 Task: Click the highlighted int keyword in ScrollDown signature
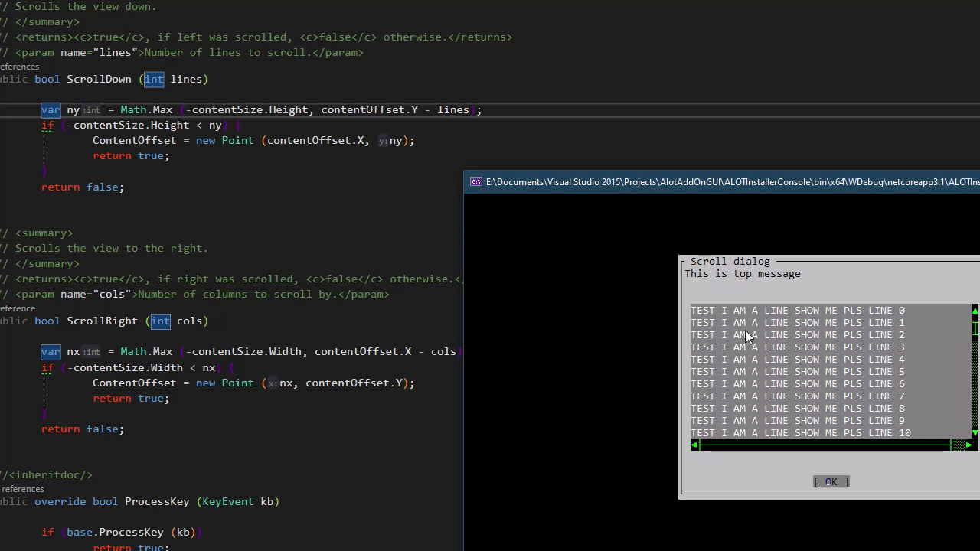(x=153, y=79)
